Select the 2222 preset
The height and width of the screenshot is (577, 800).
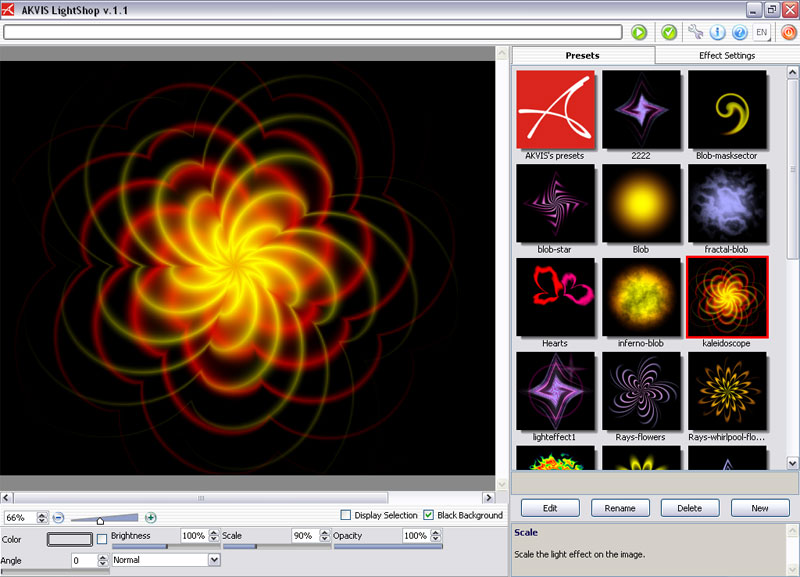[x=641, y=110]
